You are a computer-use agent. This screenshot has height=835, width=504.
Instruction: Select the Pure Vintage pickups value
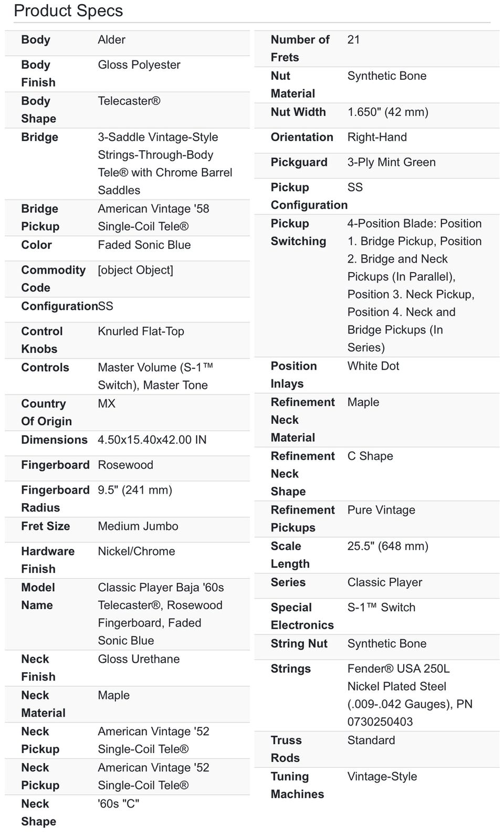(x=381, y=510)
